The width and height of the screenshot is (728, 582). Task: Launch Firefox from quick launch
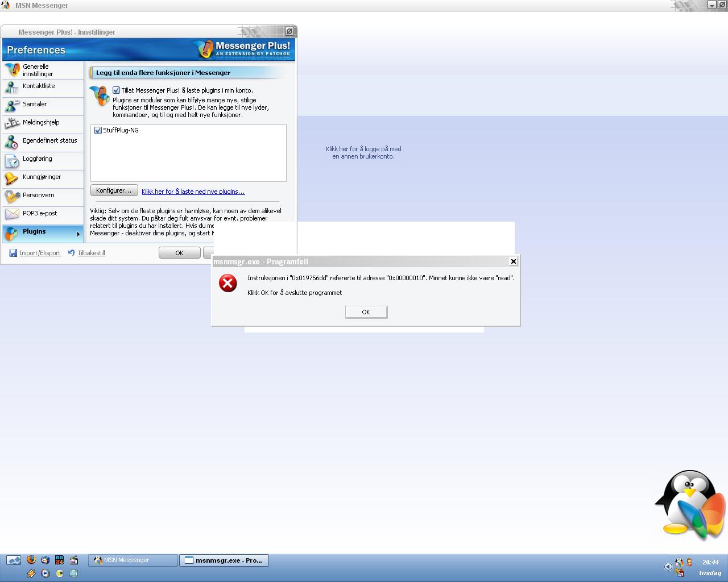[31, 560]
